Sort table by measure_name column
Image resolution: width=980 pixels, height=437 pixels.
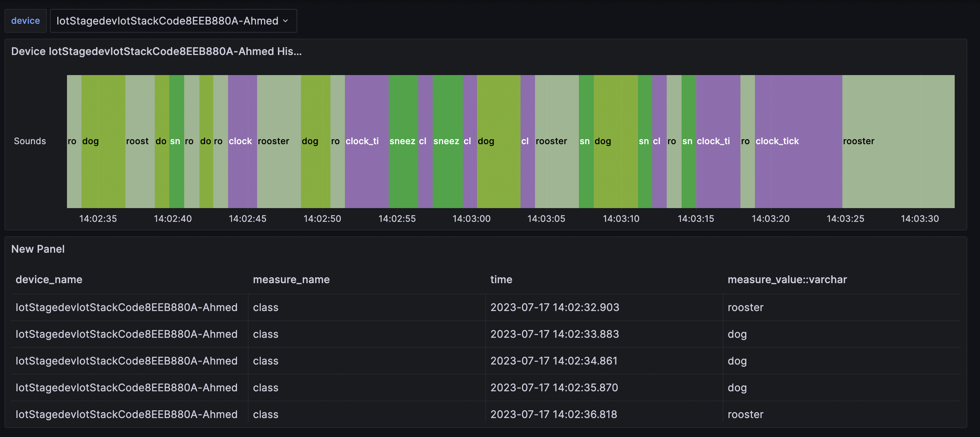[291, 279]
